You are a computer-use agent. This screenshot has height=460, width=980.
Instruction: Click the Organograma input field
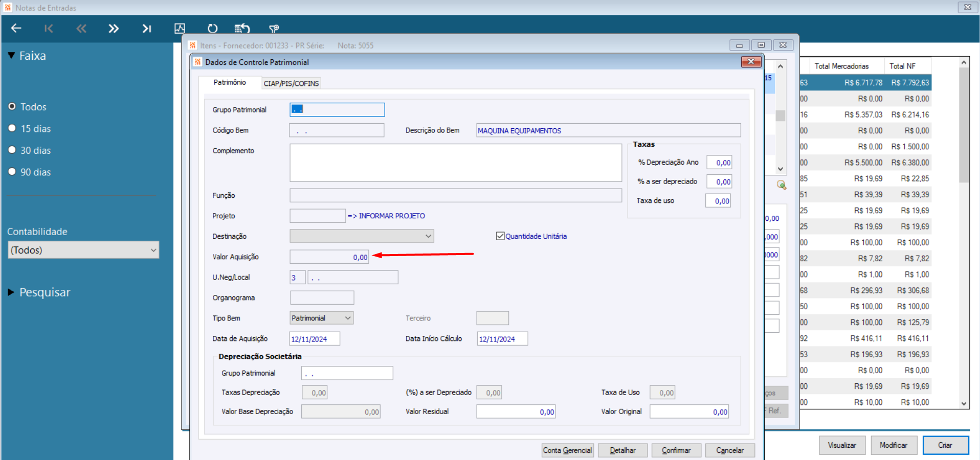click(x=322, y=297)
